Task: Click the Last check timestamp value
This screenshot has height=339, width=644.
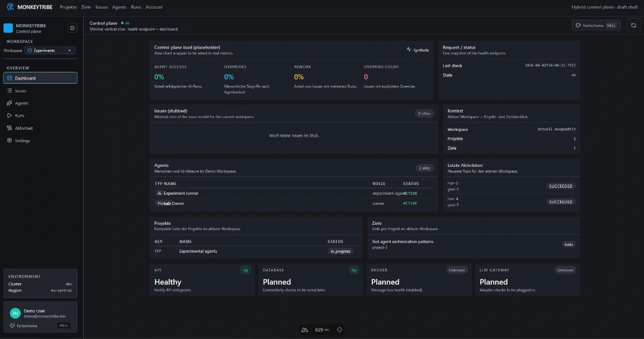Action: pyautogui.click(x=550, y=65)
